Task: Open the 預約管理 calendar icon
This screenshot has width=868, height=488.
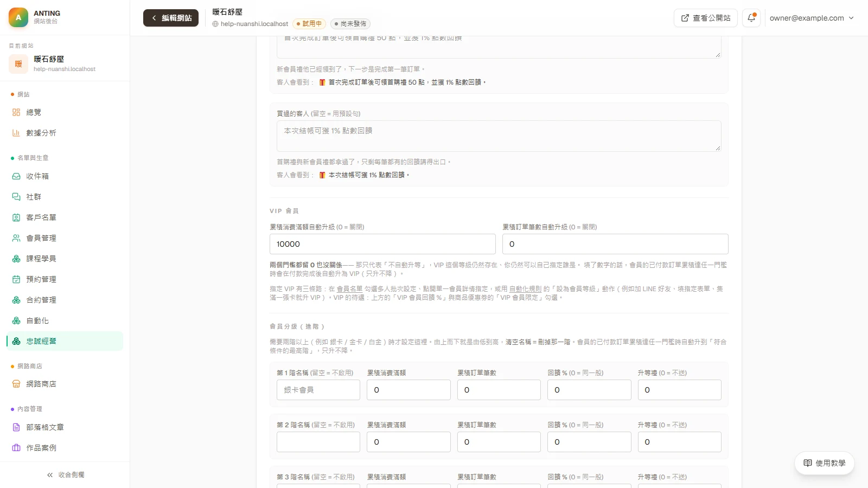Action: point(16,279)
